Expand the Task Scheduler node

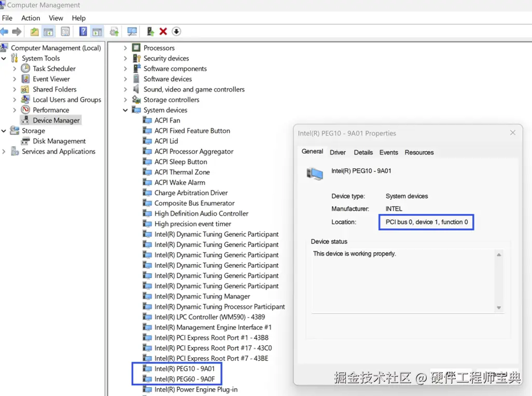(15, 69)
